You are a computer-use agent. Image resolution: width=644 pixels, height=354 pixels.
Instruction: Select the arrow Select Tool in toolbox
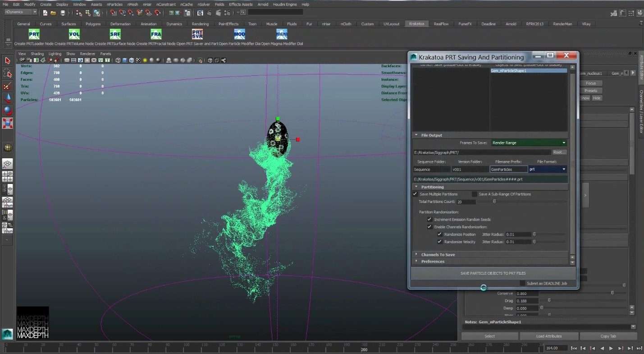pos(8,60)
